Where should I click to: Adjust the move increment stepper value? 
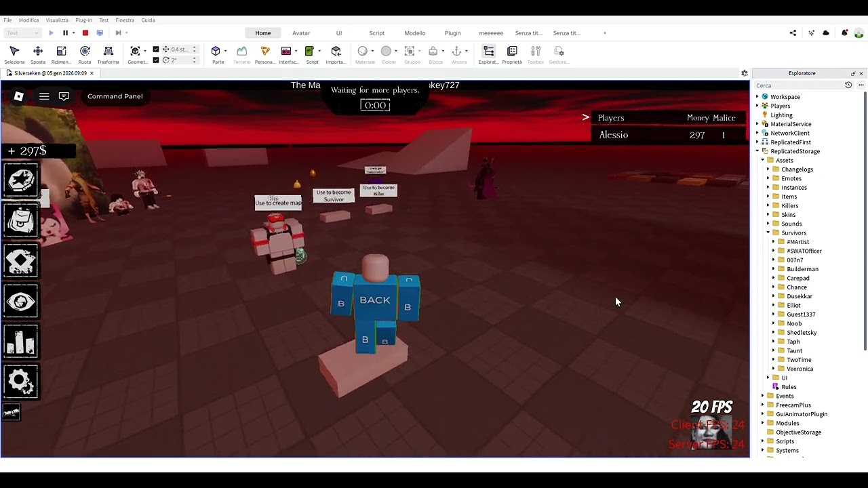(x=195, y=49)
